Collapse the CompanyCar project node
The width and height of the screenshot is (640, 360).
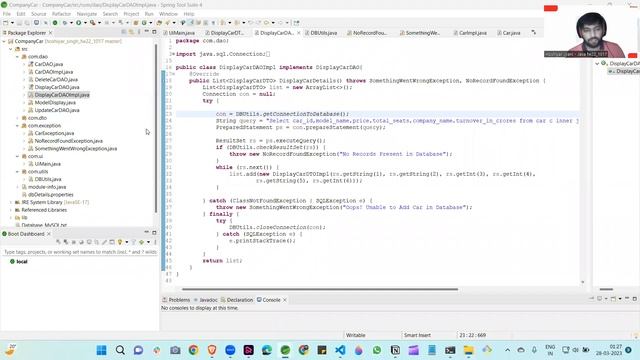pos(4,41)
